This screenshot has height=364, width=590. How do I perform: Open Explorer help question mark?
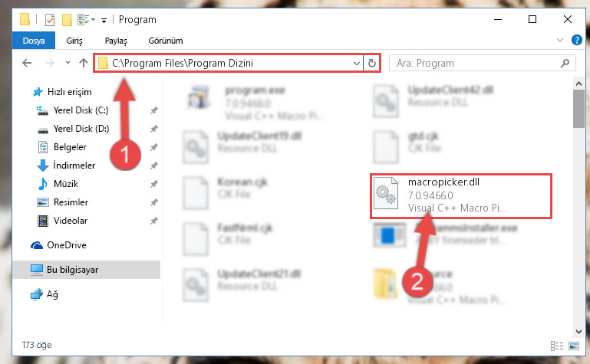(576, 40)
